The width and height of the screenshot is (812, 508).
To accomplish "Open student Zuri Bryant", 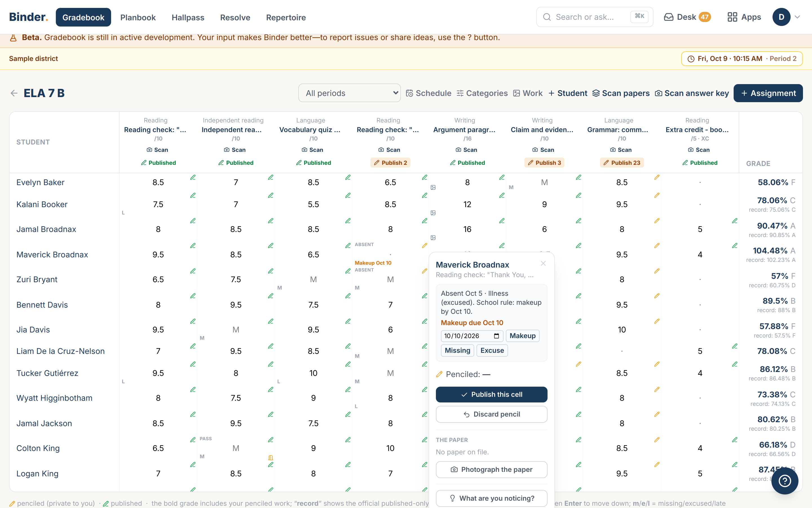I will [37, 279].
